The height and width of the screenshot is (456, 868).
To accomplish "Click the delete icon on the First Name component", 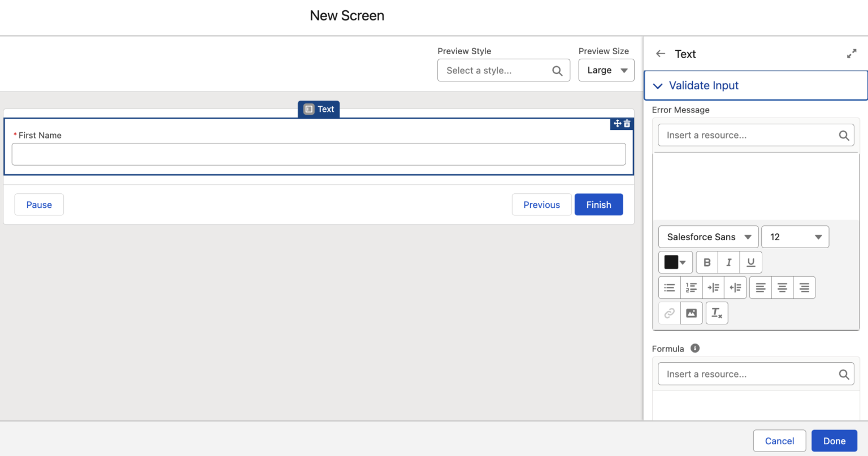I will pyautogui.click(x=627, y=123).
